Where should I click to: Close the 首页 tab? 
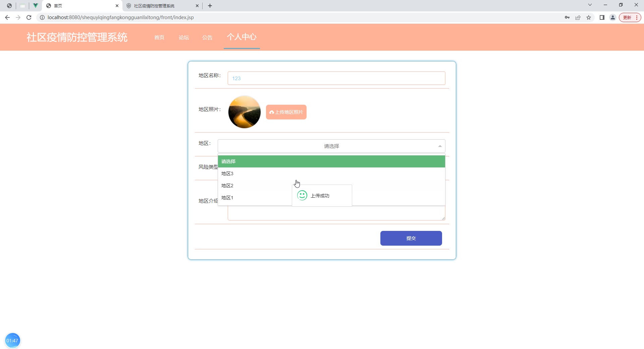[x=117, y=6]
